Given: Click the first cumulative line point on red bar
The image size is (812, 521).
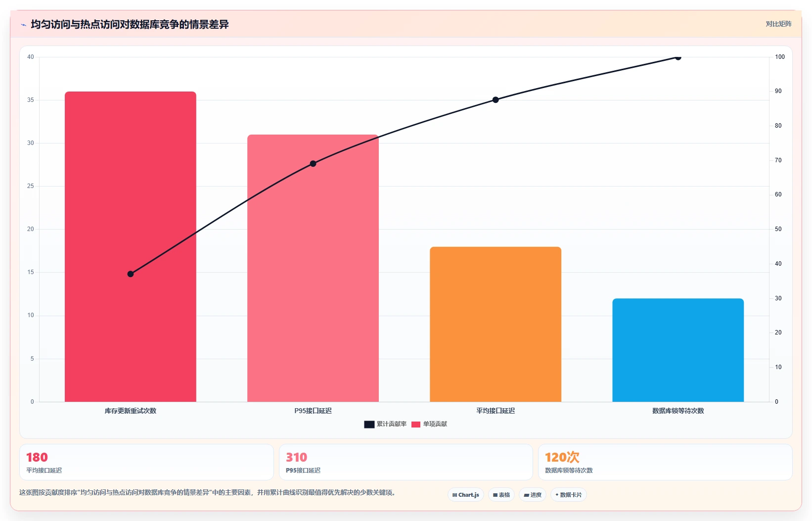Looking at the screenshot, I should [x=131, y=274].
